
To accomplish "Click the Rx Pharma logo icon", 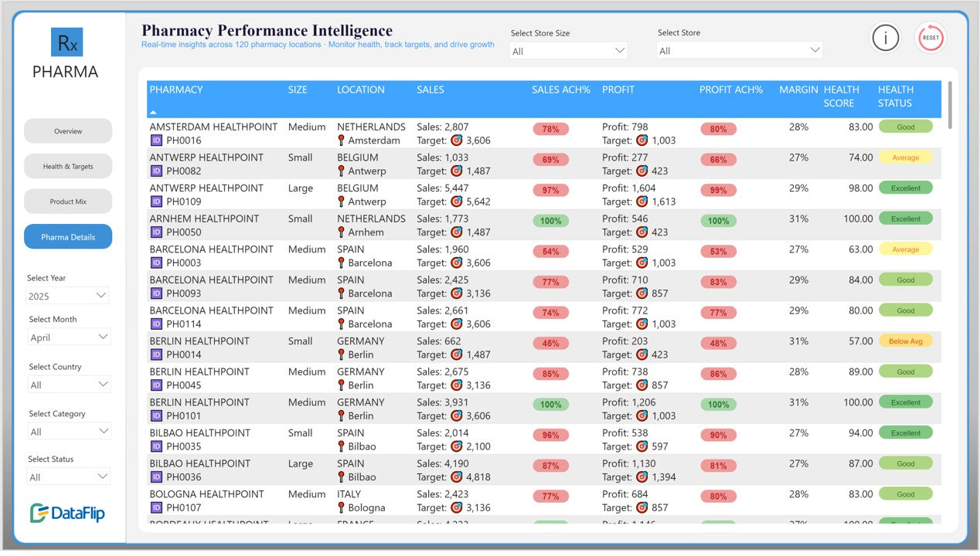I will [x=66, y=43].
